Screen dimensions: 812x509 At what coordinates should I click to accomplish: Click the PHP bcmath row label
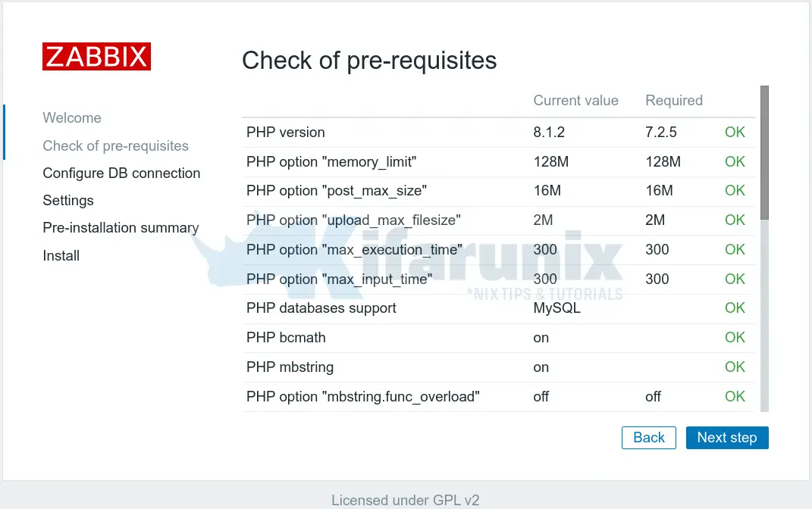pyautogui.click(x=286, y=338)
